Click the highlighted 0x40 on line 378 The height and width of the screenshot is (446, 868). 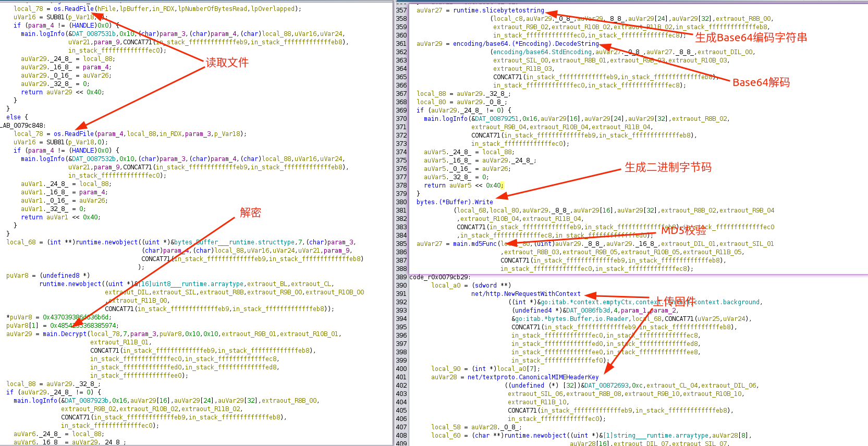494,185
